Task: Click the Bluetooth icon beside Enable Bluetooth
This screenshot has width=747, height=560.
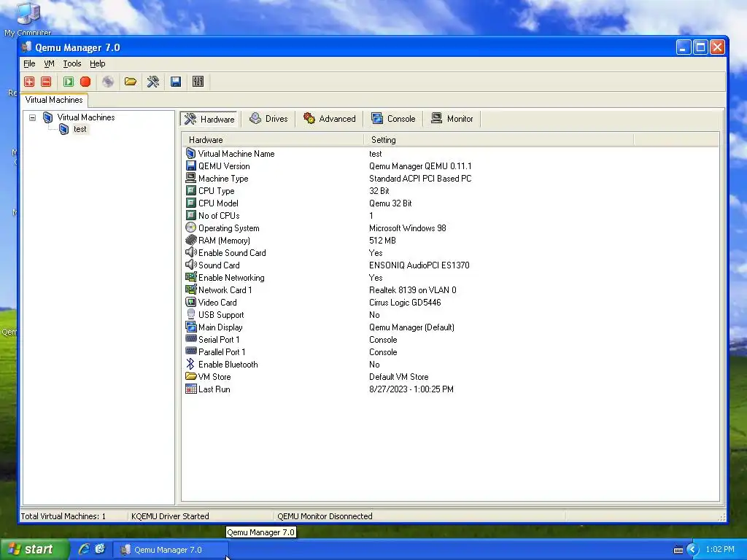Action: 190,364
